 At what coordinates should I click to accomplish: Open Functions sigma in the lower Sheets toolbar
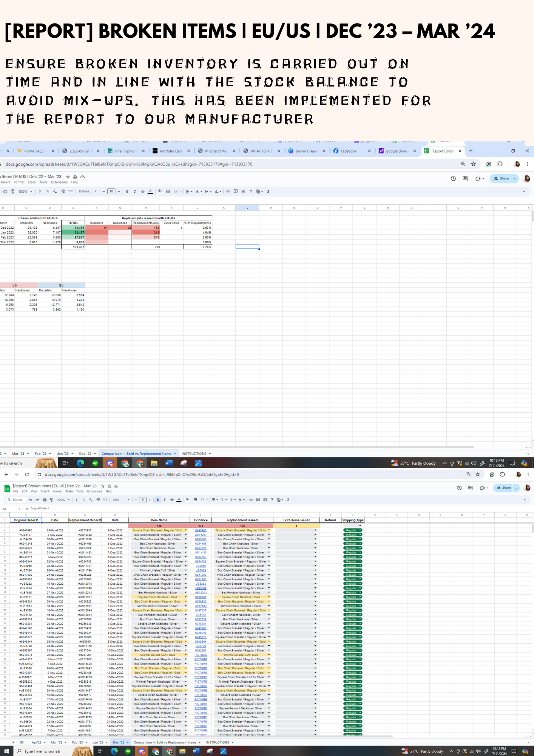click(288, 500)
